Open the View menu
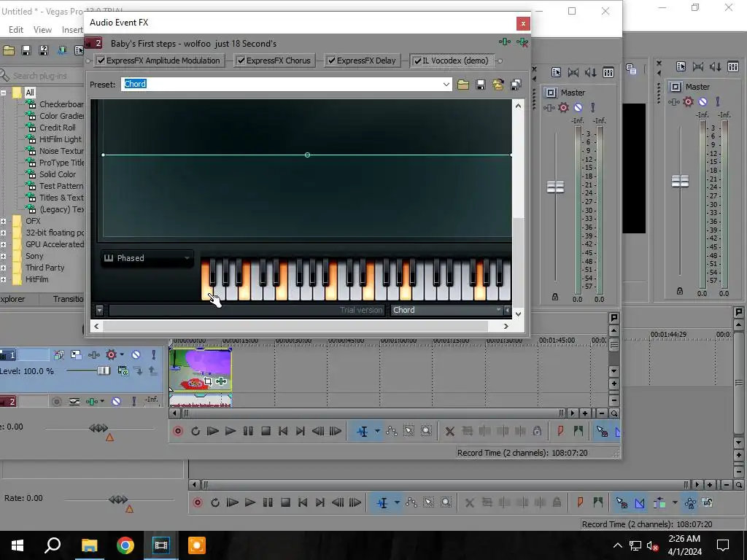The image size is (747, 560). click(42, 29)
